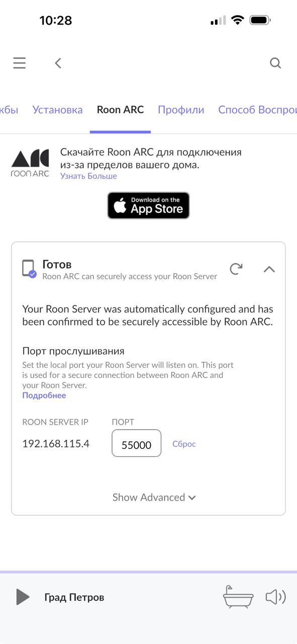This screenshot has width=297, height=644.
Task: Select the Roon ARC tab
Action: (120, 110)
